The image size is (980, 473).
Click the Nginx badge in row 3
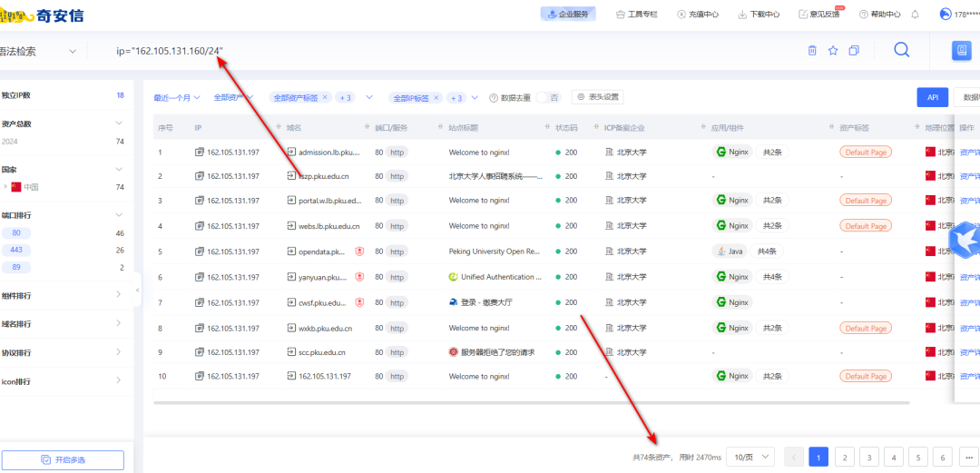tap(732, 201)
